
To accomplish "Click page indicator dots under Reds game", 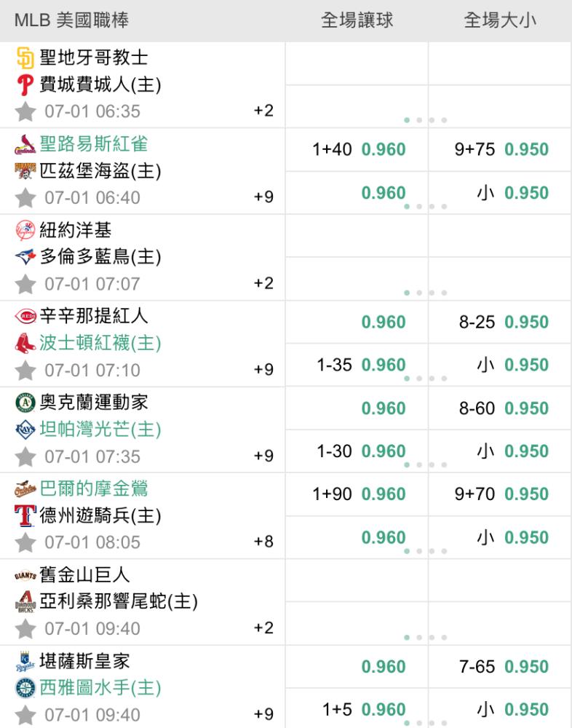I will coord(425,379).
